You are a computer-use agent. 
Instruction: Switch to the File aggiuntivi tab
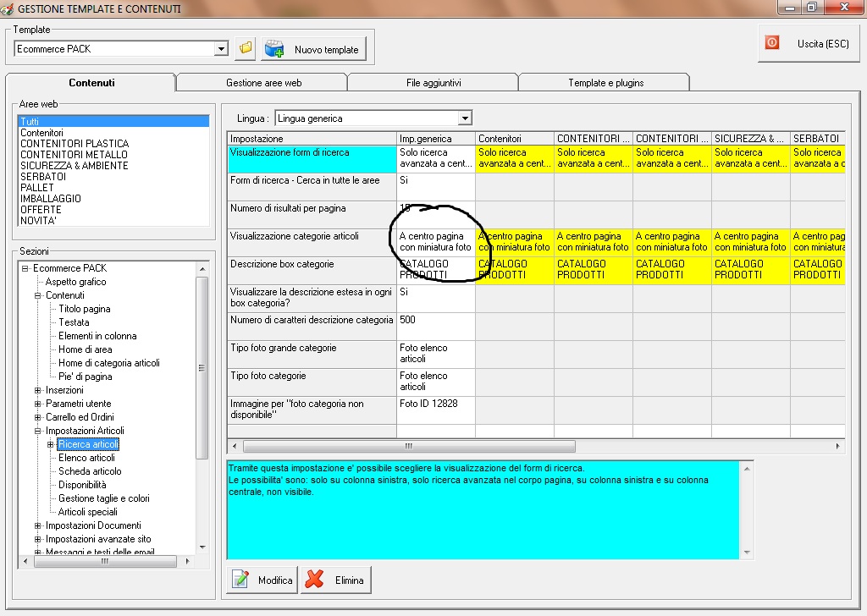pyautogui.click(x=433, y=83)
